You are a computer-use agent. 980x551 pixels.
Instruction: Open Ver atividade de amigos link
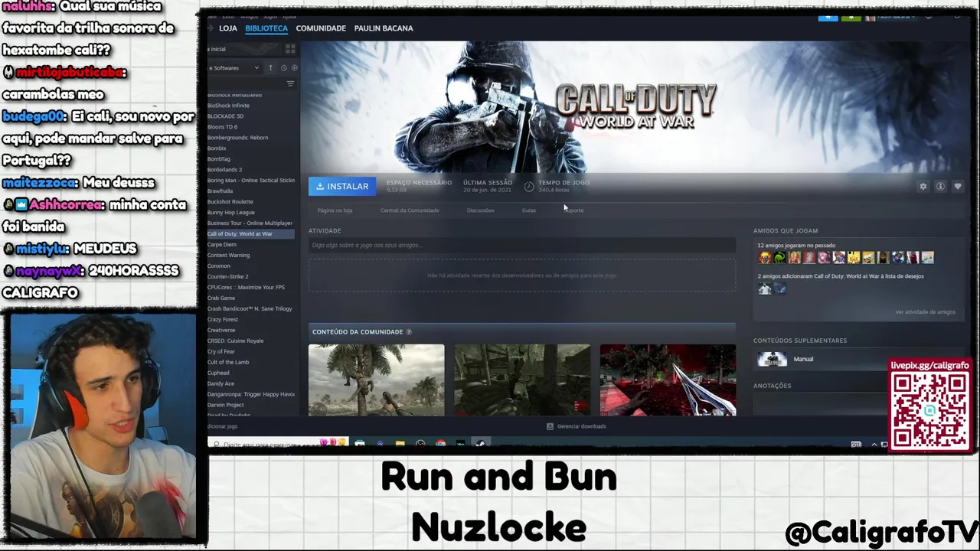925,312
